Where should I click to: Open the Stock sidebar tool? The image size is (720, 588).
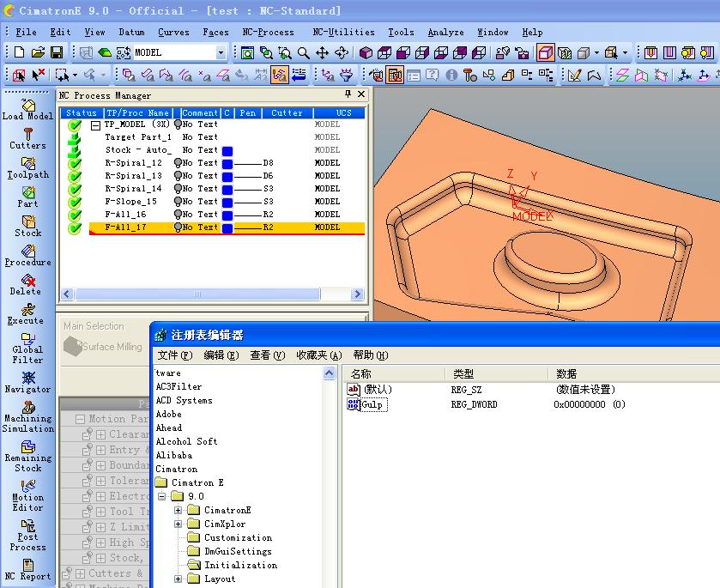[x=27, y=227]
